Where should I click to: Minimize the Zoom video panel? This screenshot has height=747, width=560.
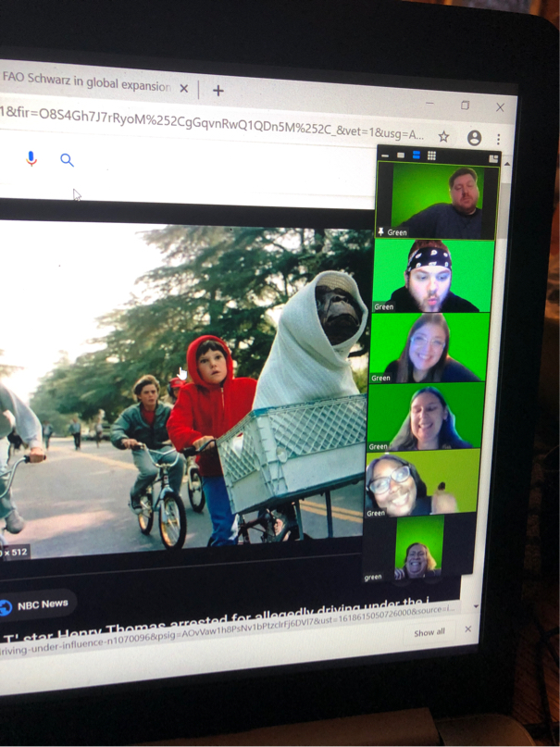[385, 156]
